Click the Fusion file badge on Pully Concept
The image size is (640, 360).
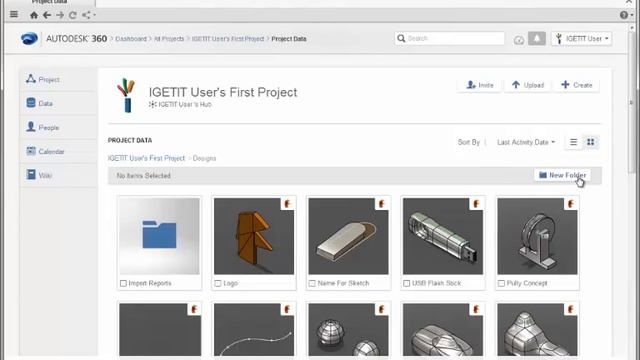(571, 204)
